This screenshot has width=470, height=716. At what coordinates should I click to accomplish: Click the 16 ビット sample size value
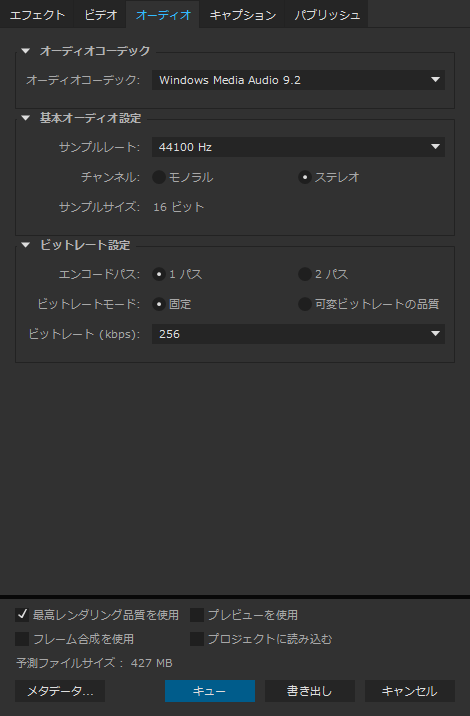179,207
